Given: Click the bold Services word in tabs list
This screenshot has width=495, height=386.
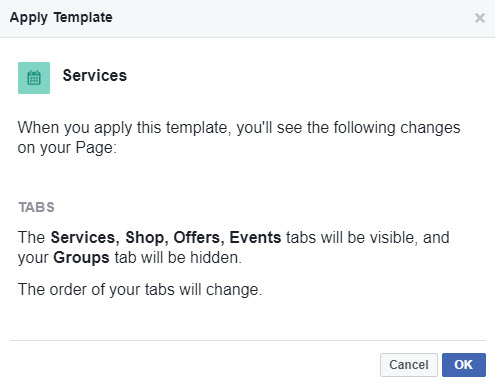Looking at the screenshot, I should pos(85,238).
